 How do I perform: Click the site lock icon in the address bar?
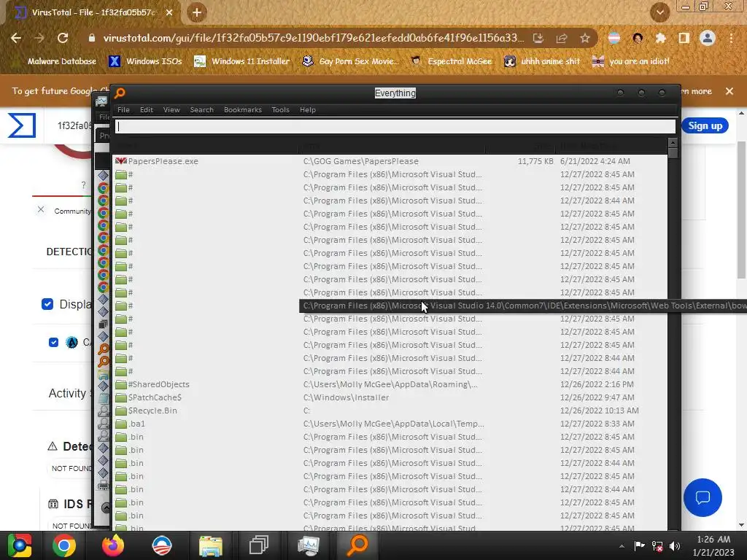point(91,38)
